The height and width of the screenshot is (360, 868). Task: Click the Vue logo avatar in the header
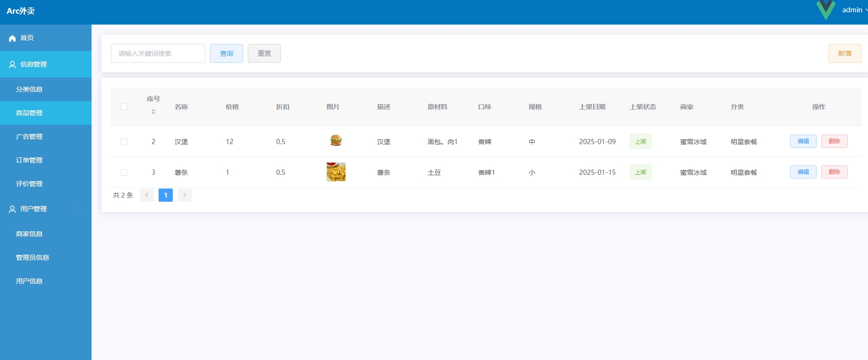[826, 10]
